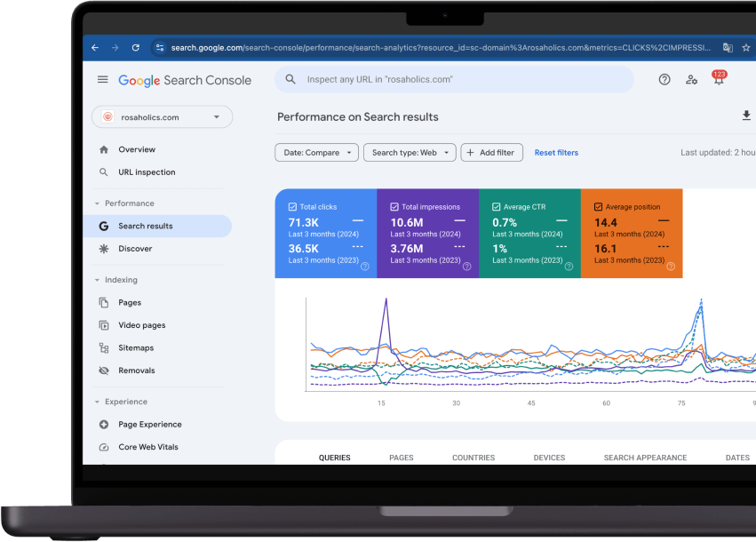This screenshot has width=756, height=542.
Task: Toggle the Average CTR checkbox
Action: [x=496, y=207]
